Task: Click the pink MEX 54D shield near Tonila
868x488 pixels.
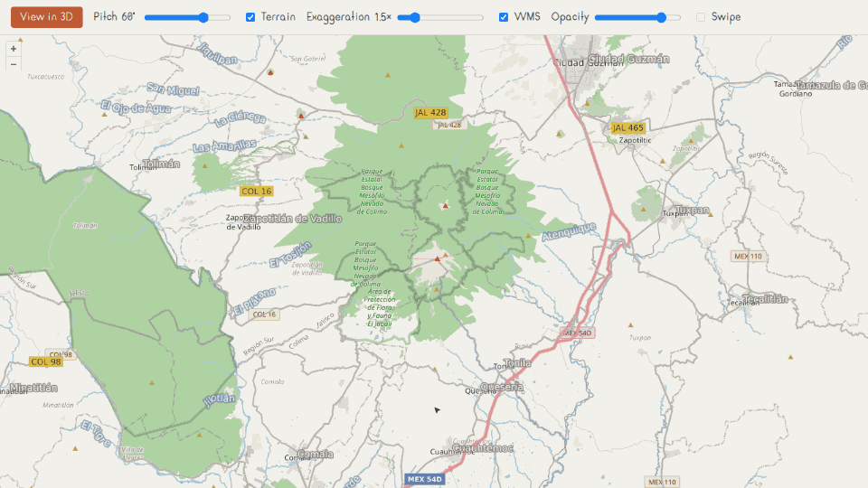Action: 577,333
